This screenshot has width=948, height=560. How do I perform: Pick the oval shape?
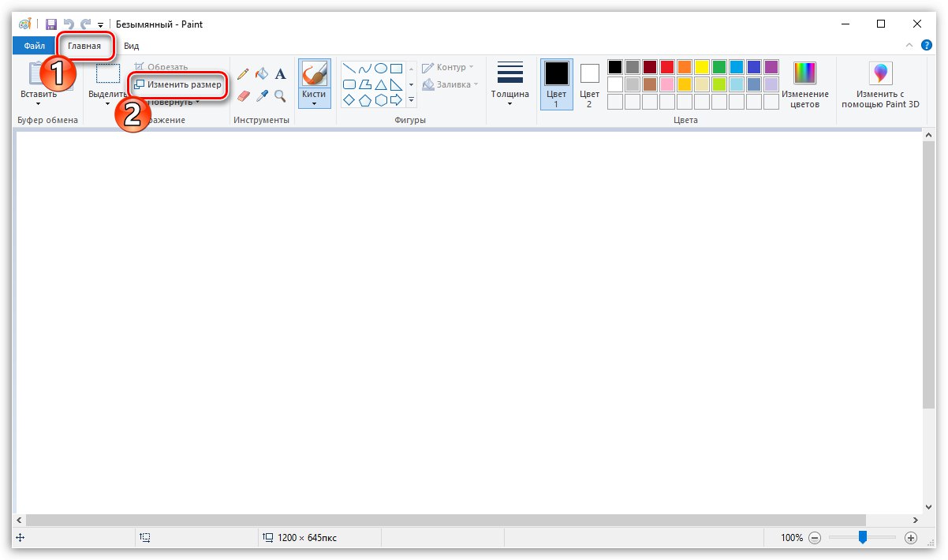[381, 69]
